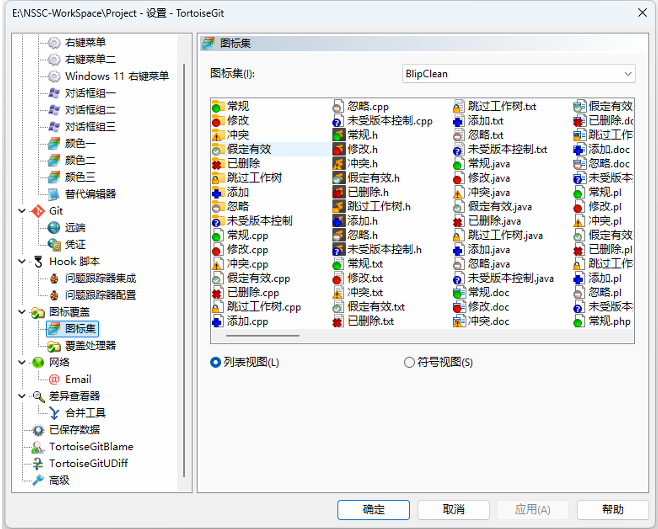Screen dimensions: 658x529
Task: Open the 图标集 BlipClean dropdown
Action: click(x=519, y=74)
